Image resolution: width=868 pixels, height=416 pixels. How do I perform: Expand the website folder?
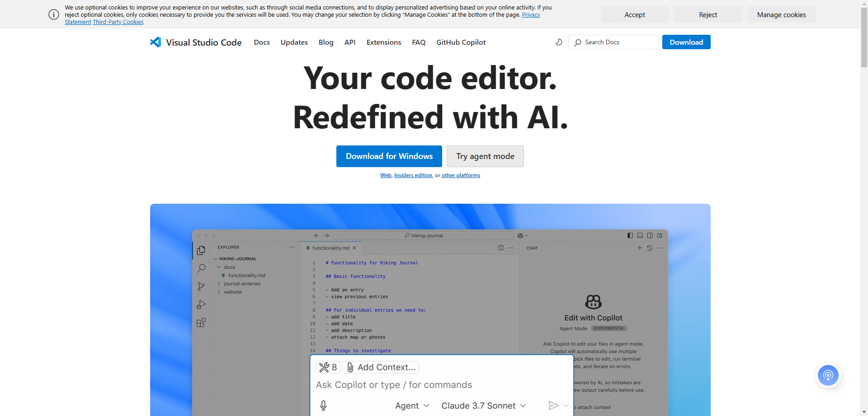[230, 292]
